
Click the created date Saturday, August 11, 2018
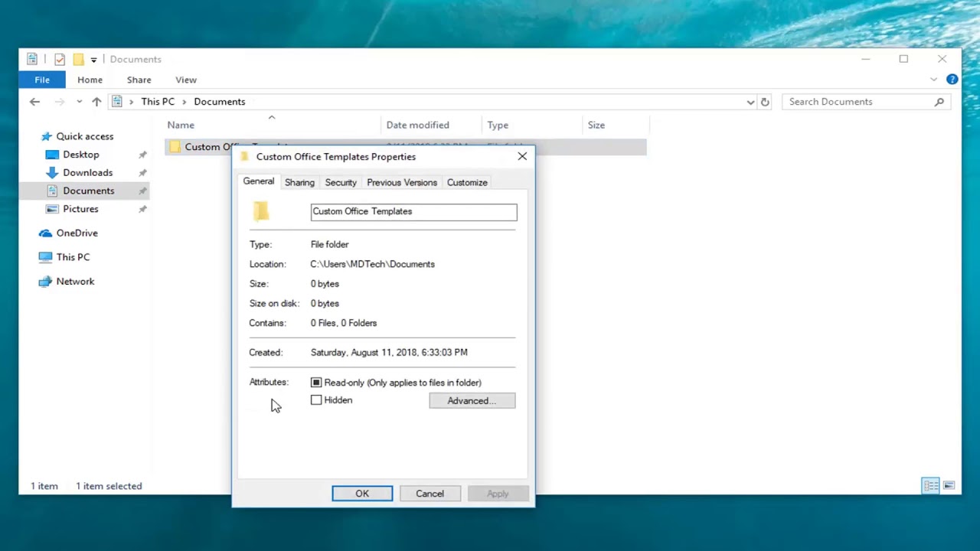point(389,353)
